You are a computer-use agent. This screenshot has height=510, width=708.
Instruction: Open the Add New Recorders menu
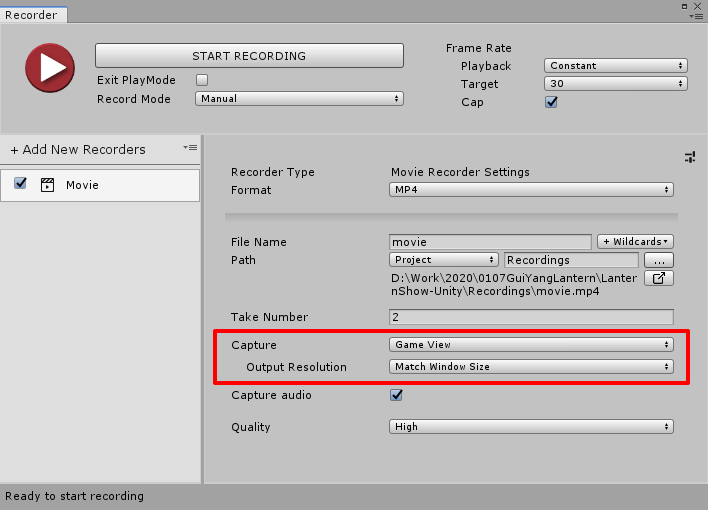(x=78, y=149)
